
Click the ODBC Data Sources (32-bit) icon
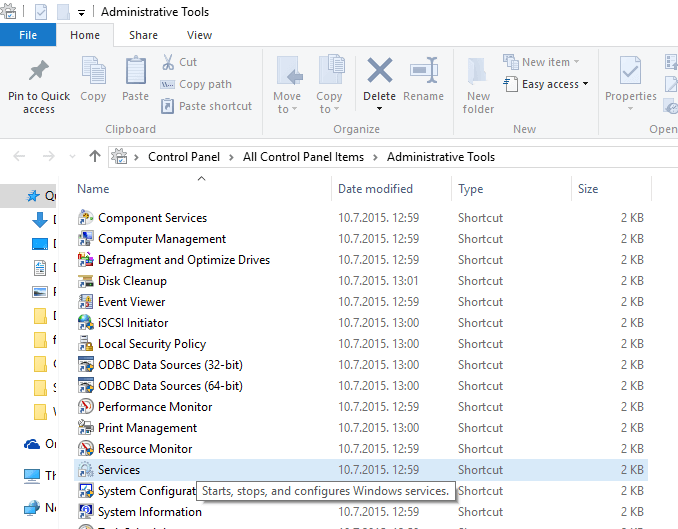[86, 365]
